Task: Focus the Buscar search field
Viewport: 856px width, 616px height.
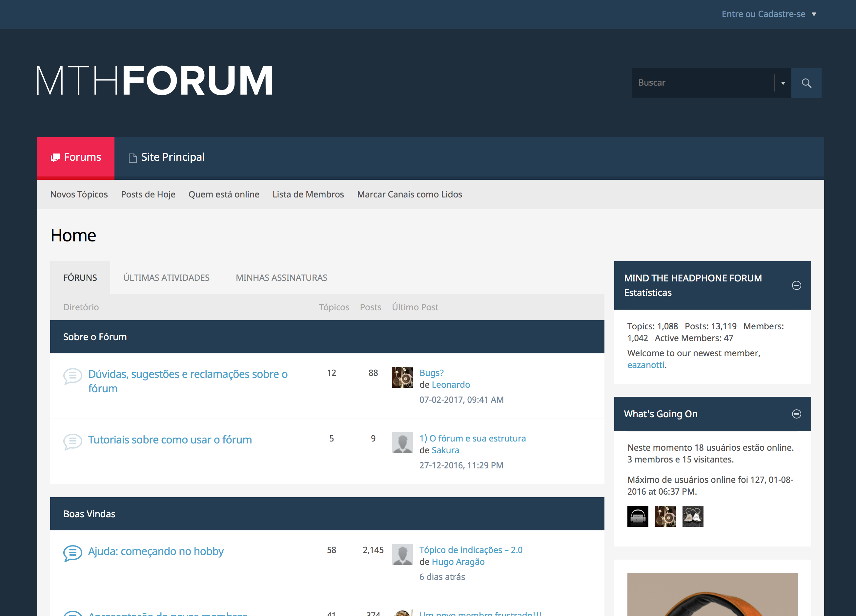Action: 703,83
